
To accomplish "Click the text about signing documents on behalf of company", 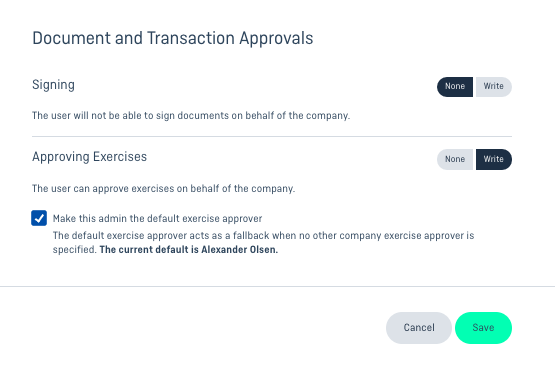I will (191, 116).
